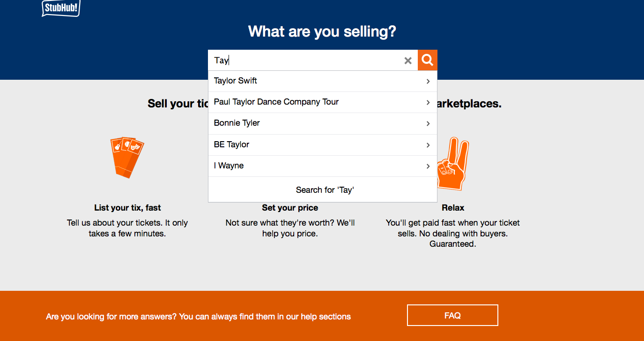Click the chevron next to Taylor Swift
Image resolution: width=644 pixels, height=341 pixels.
click(428, 81)
